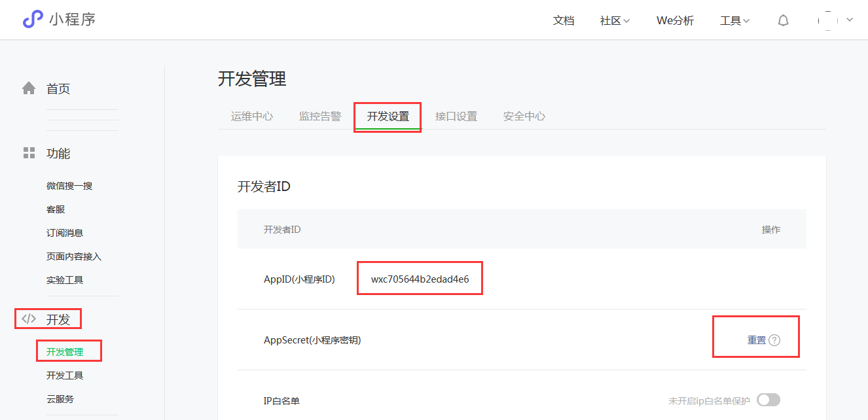Click the grid icon beside 功能
This screenshot has width=868, height=420.
click(29, 153)
